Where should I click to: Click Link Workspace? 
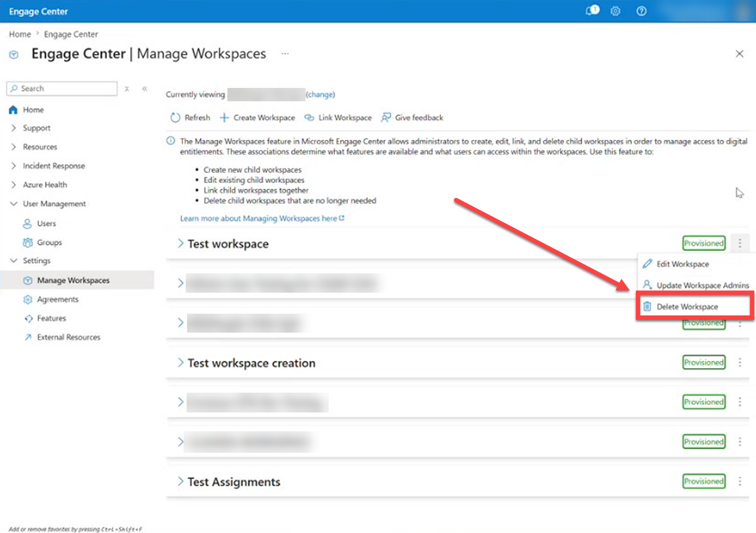coord(338,118)
